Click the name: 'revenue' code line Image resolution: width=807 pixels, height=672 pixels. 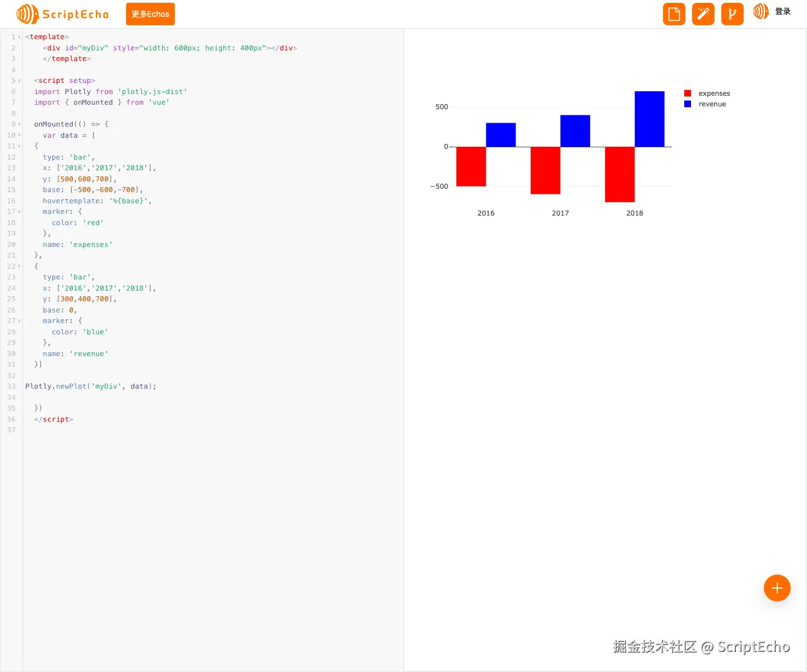click(x=75, y=354)
